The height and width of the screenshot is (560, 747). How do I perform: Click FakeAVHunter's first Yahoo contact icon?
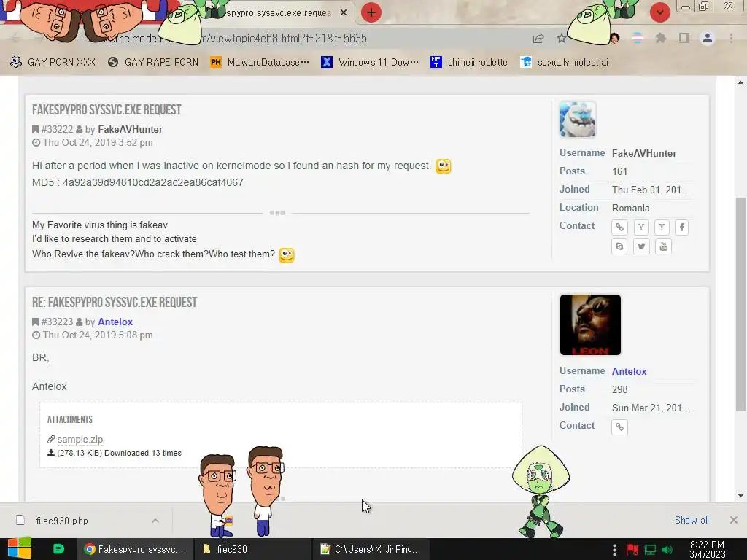(641, 227)
